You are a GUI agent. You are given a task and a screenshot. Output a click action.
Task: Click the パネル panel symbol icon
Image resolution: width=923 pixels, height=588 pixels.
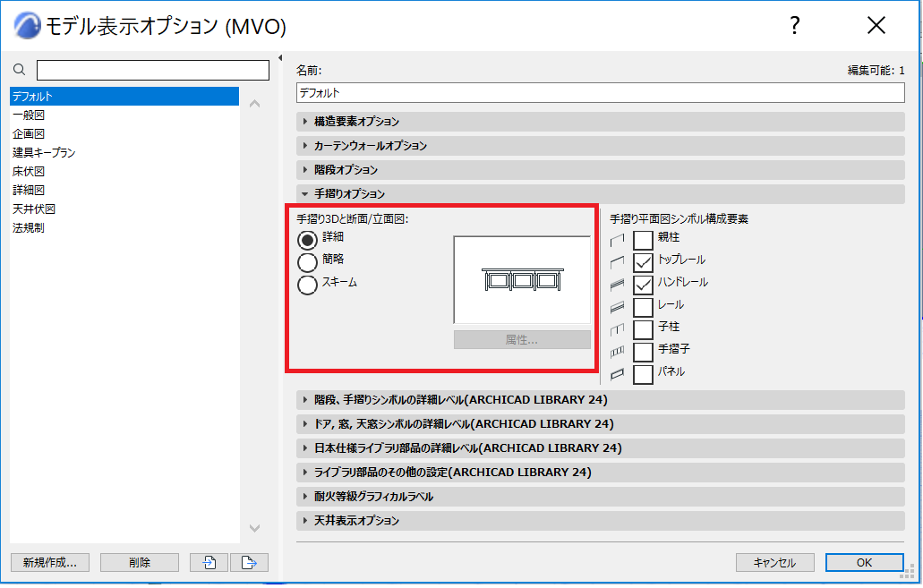(617, 374)
